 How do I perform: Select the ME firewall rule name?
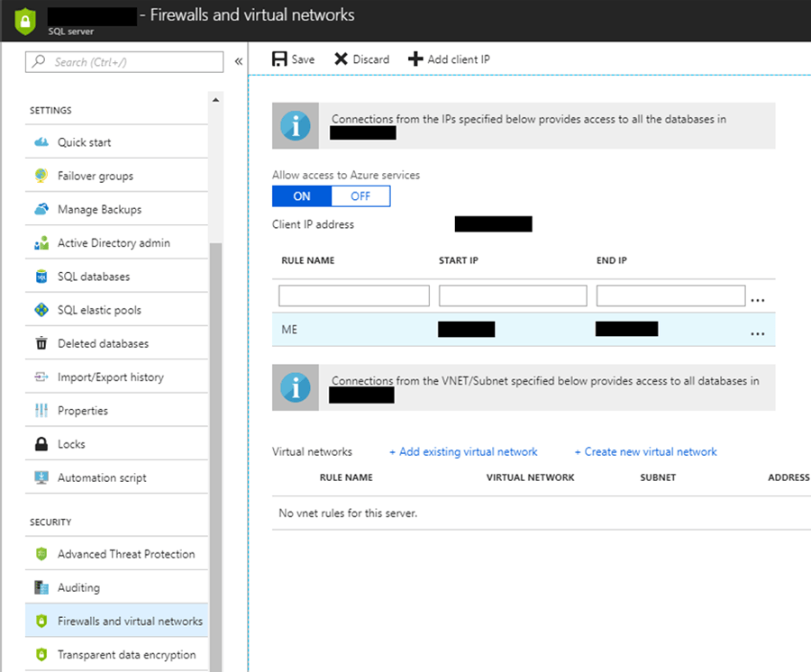[289, 330]
